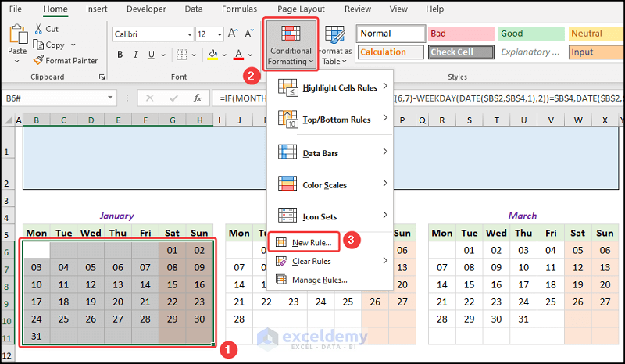Click the Copy icon
The image size is (625, 364).
(x=37, y=45)
